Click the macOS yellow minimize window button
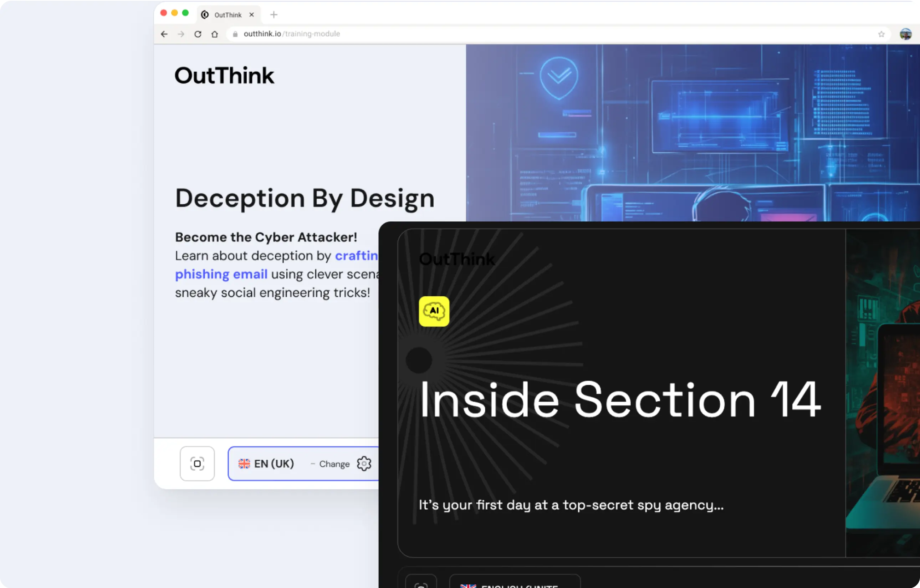The height and width of the screenshot is (588, 920). tap(175, 12)
